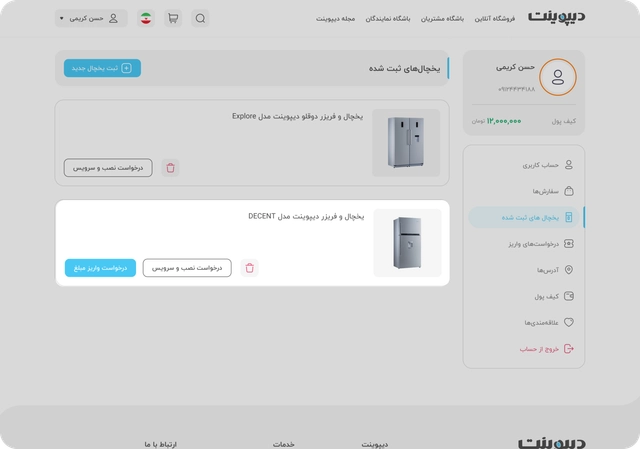The height and width of the screenshot is (449, 640).
Task: Delete the DECENT refrigerator with trash icon
Action: click(x=249, y=268)
